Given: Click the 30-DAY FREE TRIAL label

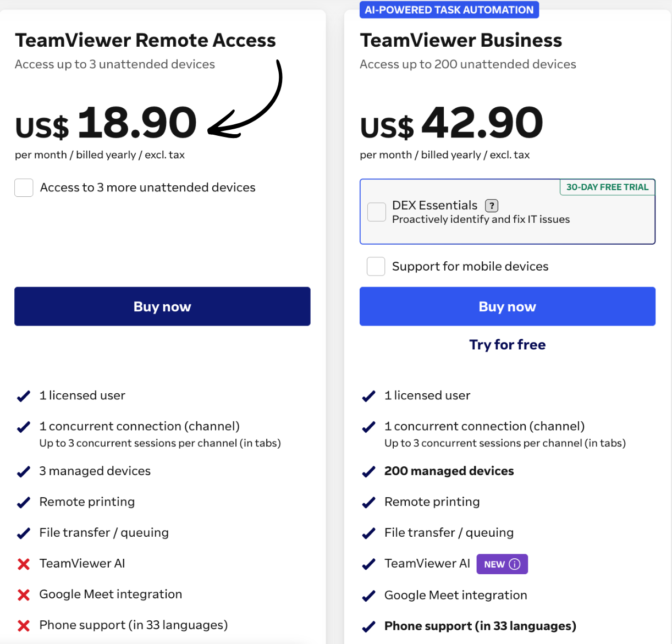Looking at the screenshot, I should (x=607, y=187).
